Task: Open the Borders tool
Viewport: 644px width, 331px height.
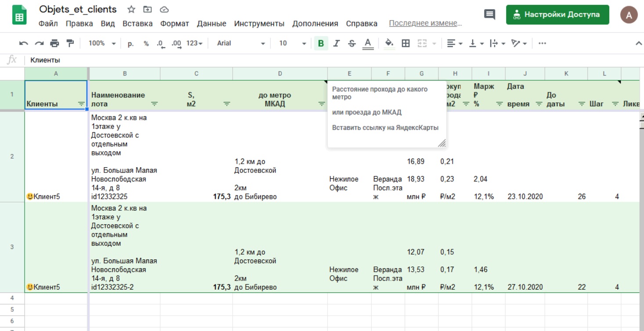Action: coord(406,43)
